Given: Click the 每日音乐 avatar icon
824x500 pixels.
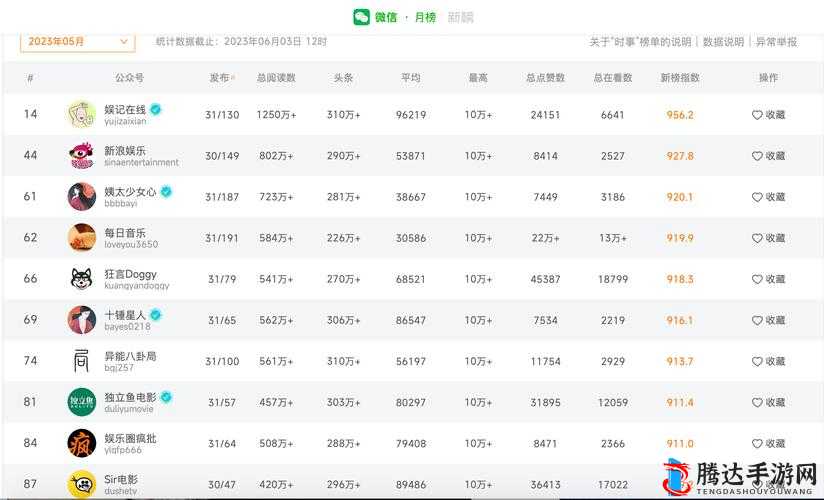Looking at the screenshot, I should (82, 238).
